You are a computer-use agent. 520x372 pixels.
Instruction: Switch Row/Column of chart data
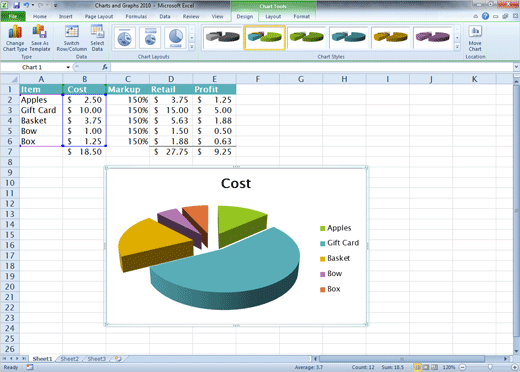[71, 38]
